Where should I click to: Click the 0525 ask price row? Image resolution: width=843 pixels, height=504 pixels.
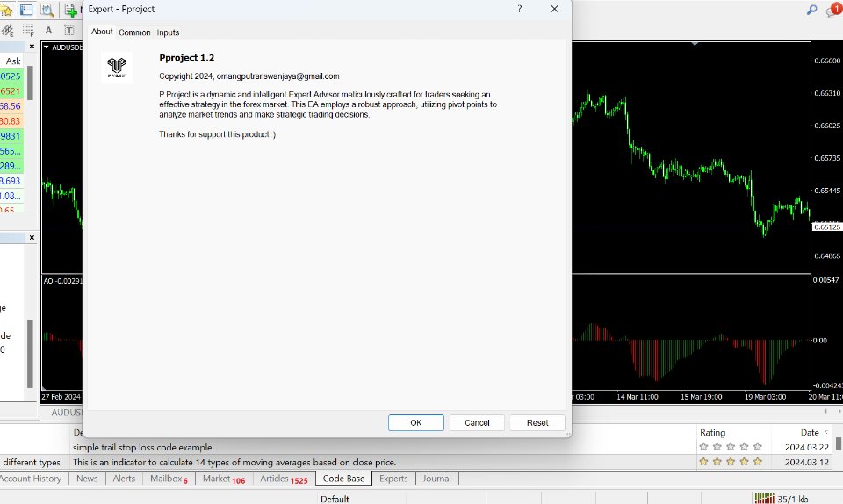11,76
